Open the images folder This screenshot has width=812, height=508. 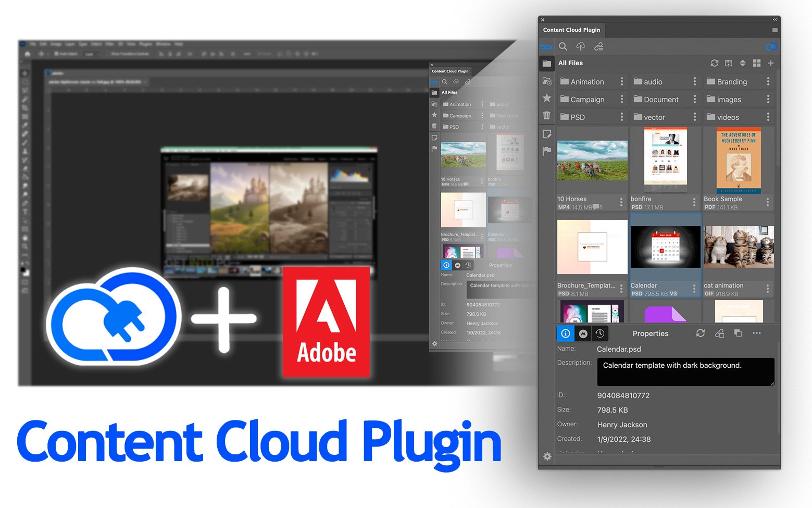coord(729,100)
